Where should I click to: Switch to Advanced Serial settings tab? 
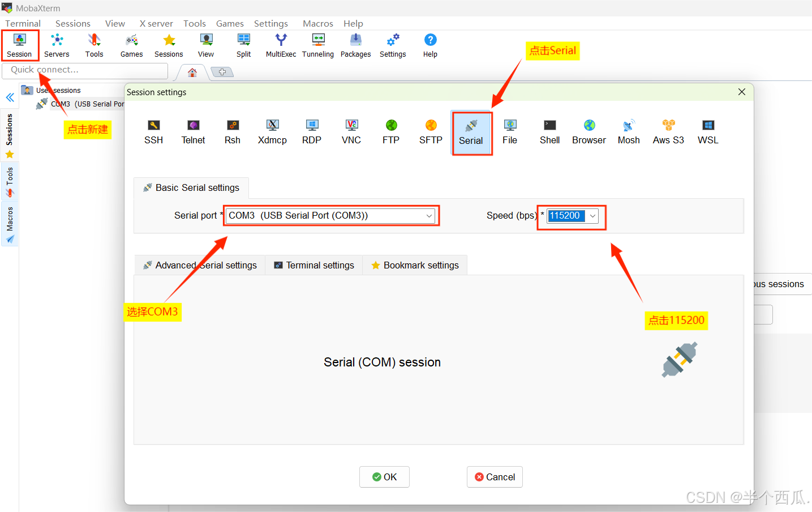[200, 265]
